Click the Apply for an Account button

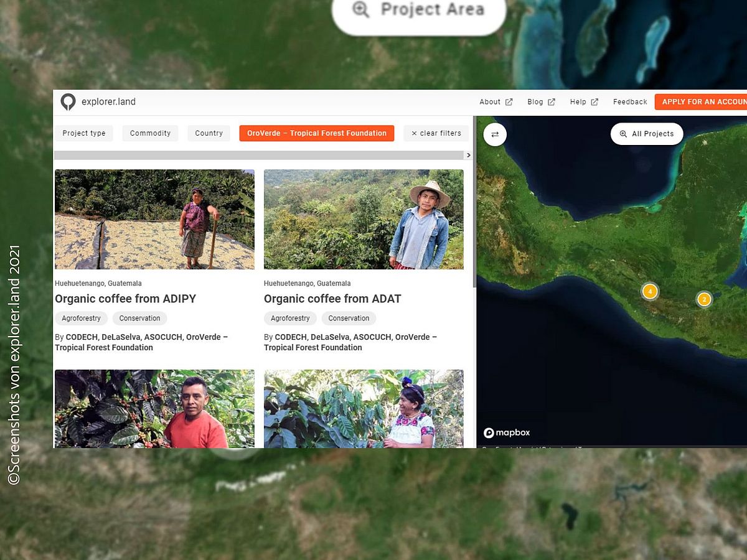tap(701, 102)
